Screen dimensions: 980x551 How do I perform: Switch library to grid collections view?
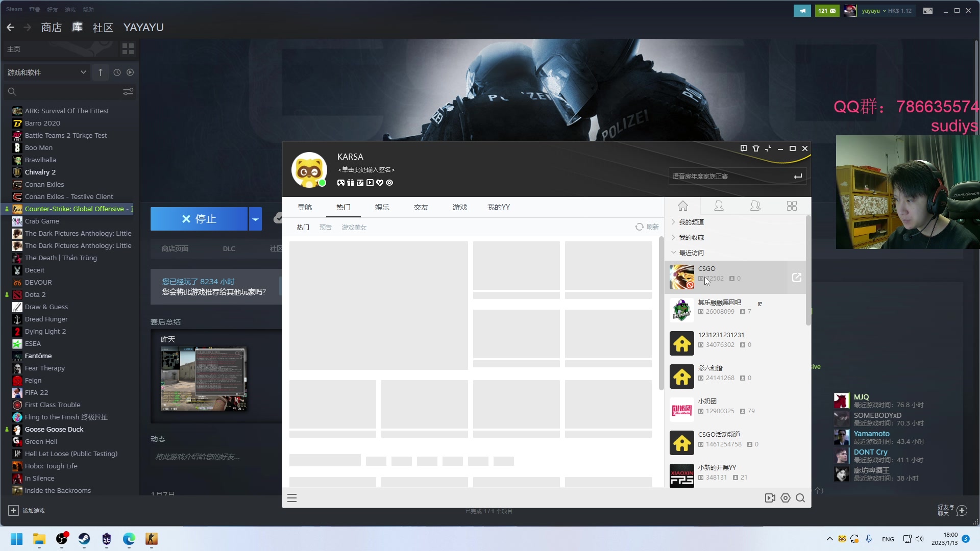pos(128,49)
